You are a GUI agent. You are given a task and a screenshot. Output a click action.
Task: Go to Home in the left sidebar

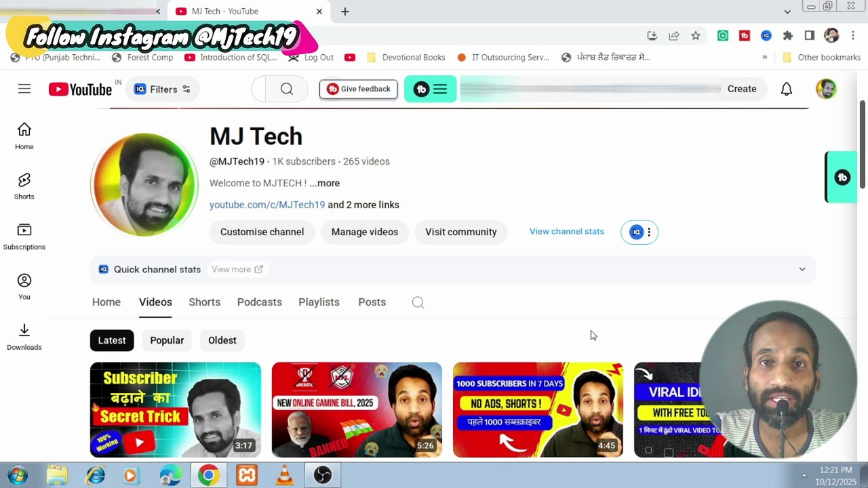[x=24, y=136]
